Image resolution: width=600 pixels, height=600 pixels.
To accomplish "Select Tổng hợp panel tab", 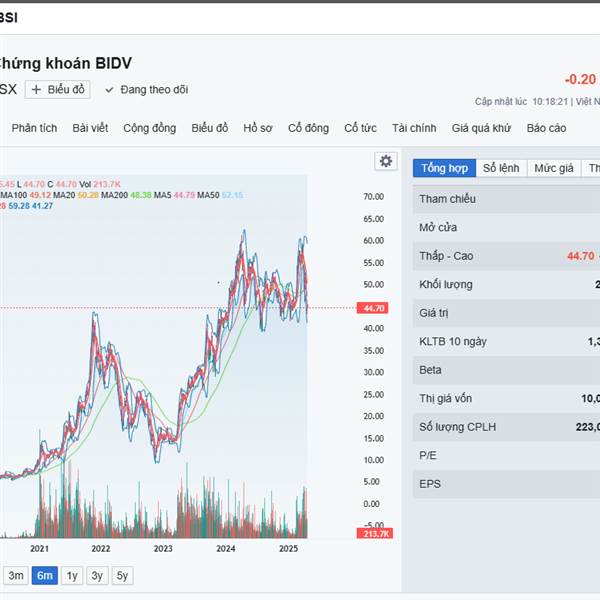I will [x=444, y=168].
